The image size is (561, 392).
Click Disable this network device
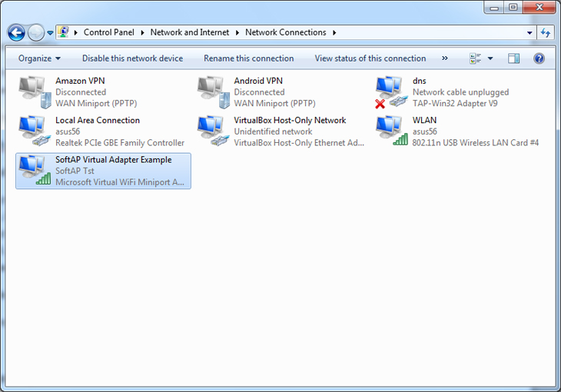pyautogui.click(x=132, y=58)
